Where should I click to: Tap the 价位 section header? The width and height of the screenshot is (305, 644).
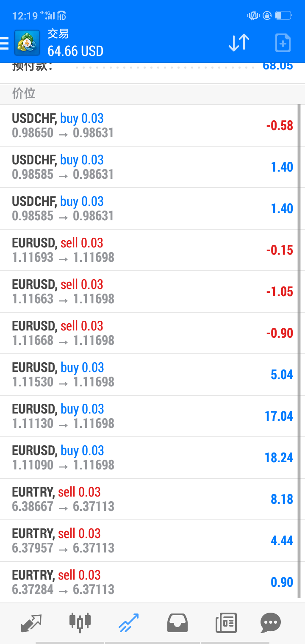coord(24,94)
